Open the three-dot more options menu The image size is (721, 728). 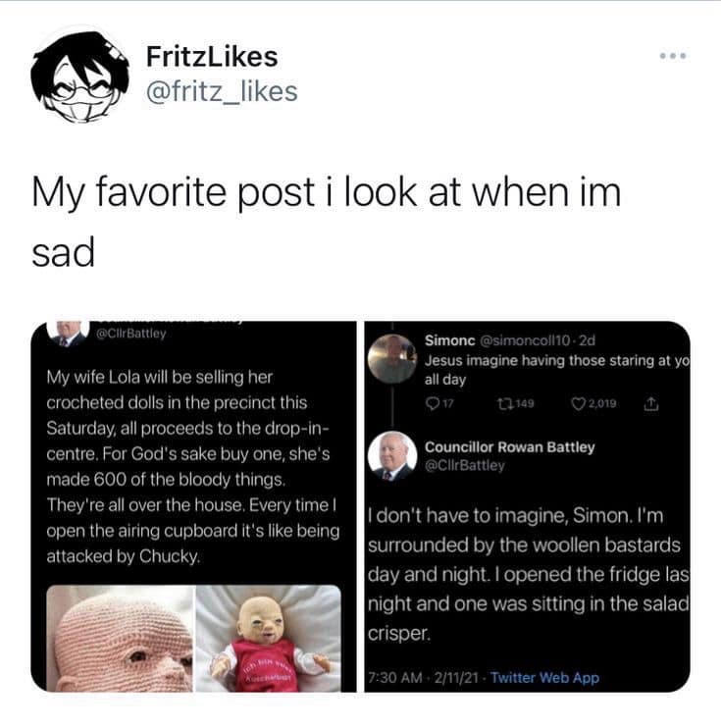(673, 56)
